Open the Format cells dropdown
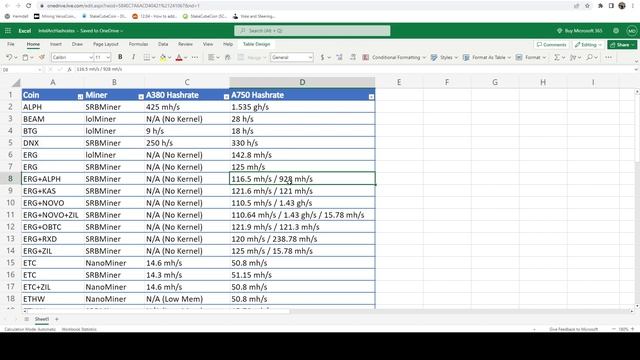The image size is (640, 360). pyautogui.click(x=531, y=58)
